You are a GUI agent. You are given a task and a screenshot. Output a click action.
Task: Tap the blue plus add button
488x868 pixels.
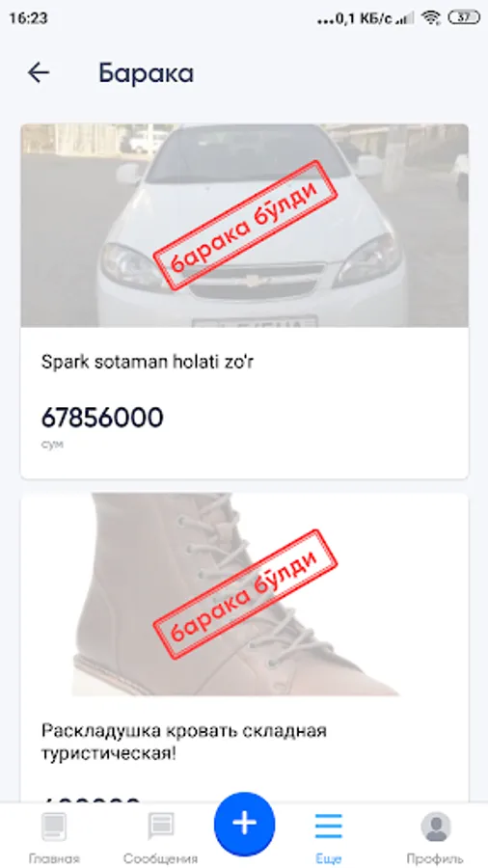pos(244,824)
